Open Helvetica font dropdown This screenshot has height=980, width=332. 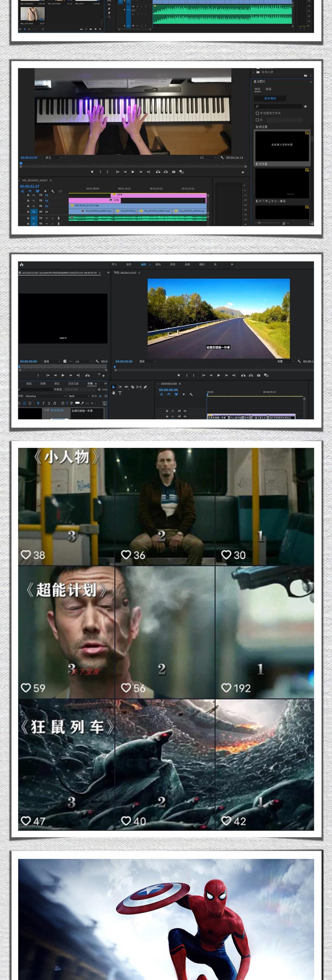46,396
